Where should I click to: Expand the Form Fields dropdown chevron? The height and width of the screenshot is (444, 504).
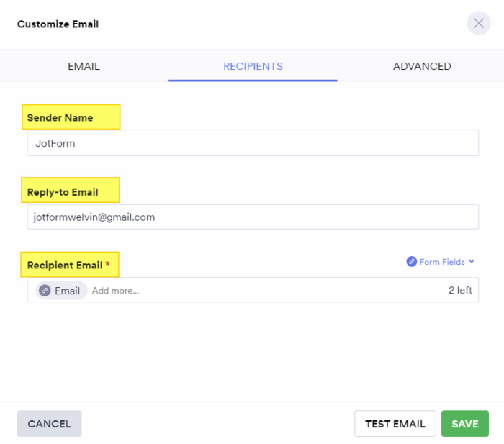tap(472, 262)
